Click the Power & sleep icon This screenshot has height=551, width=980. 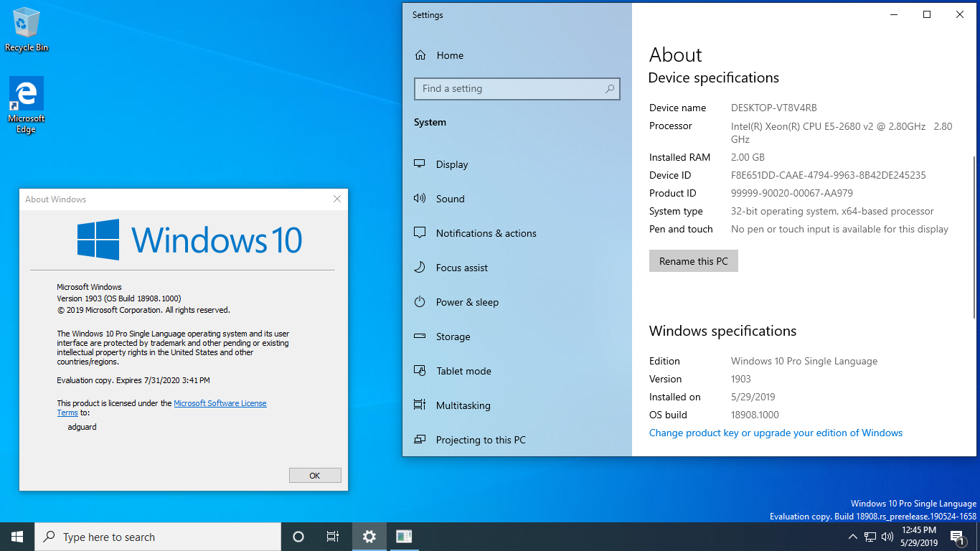click(420, 302)
